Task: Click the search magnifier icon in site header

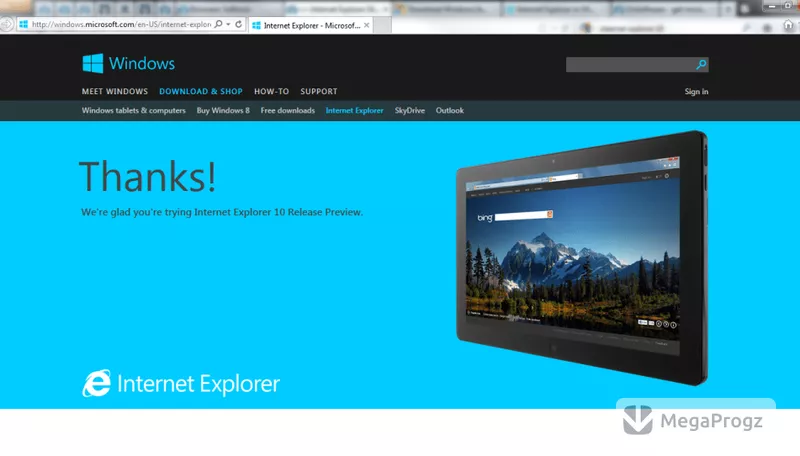Action: tap(701, 64)
